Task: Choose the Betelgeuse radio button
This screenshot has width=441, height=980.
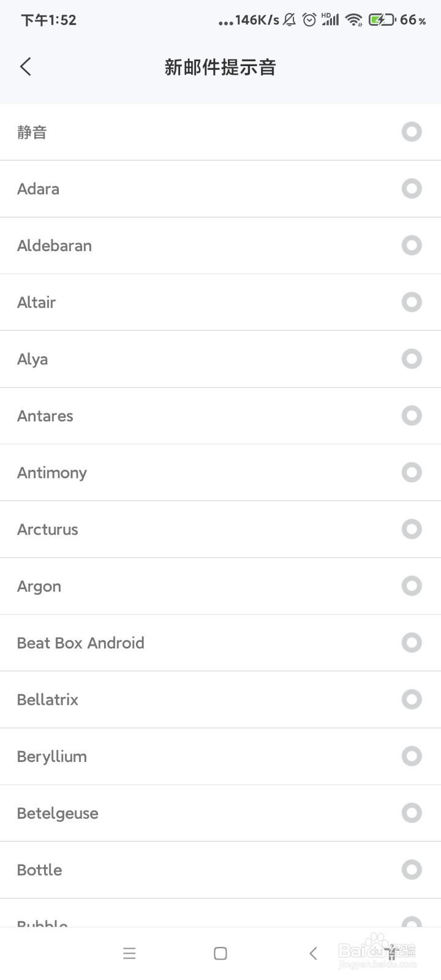Action: click(x=412, y=813)
